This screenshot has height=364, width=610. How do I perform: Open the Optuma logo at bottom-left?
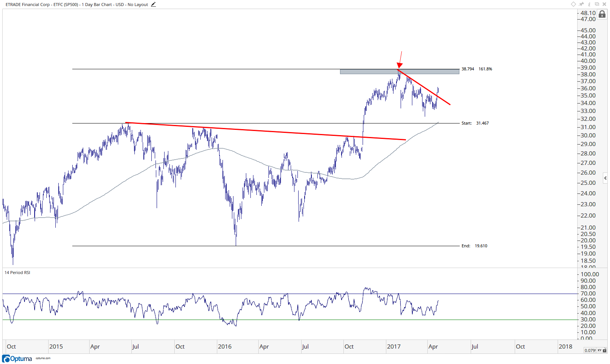point(17,358)
